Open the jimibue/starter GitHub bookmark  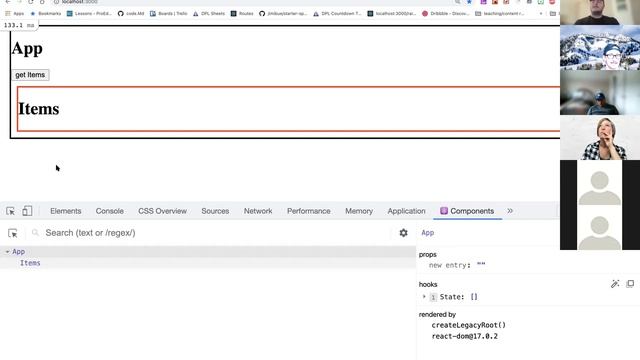[x=283, y=13]
